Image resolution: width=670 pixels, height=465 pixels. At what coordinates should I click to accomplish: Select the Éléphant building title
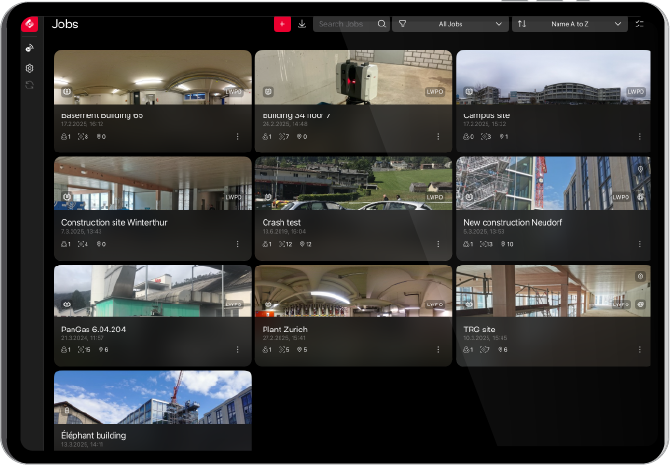click(x=94, y=435)
